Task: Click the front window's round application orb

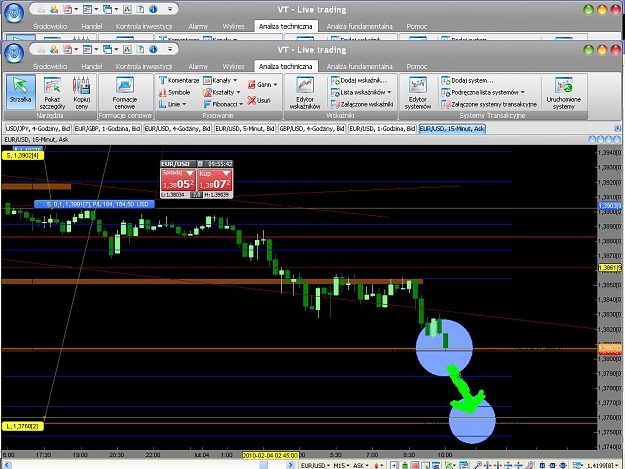Action: point(14,53)
